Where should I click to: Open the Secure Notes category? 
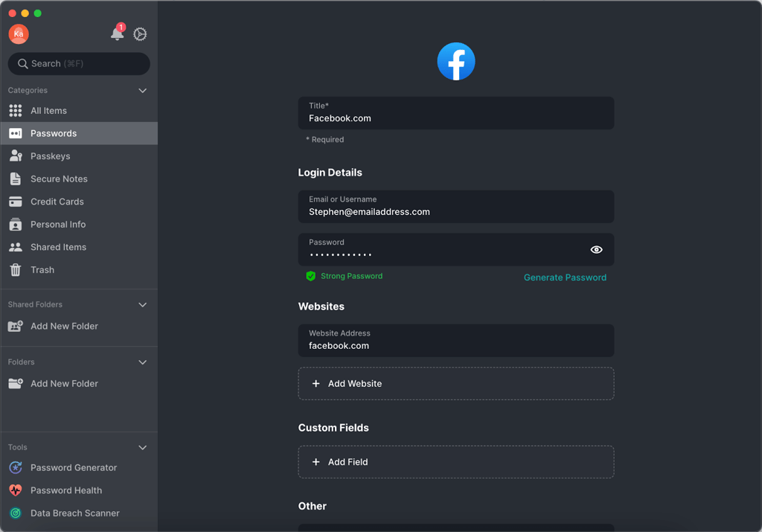(x=79, y=179)
